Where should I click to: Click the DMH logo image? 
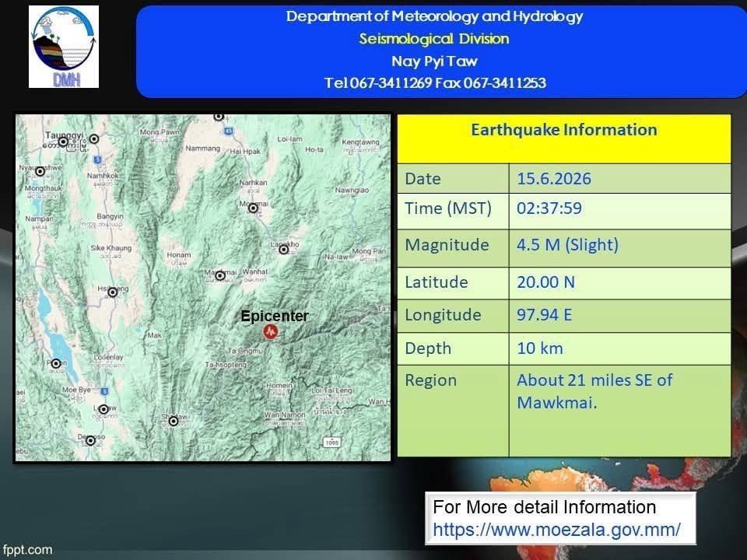pyautogui.click(x=64, y=47)
